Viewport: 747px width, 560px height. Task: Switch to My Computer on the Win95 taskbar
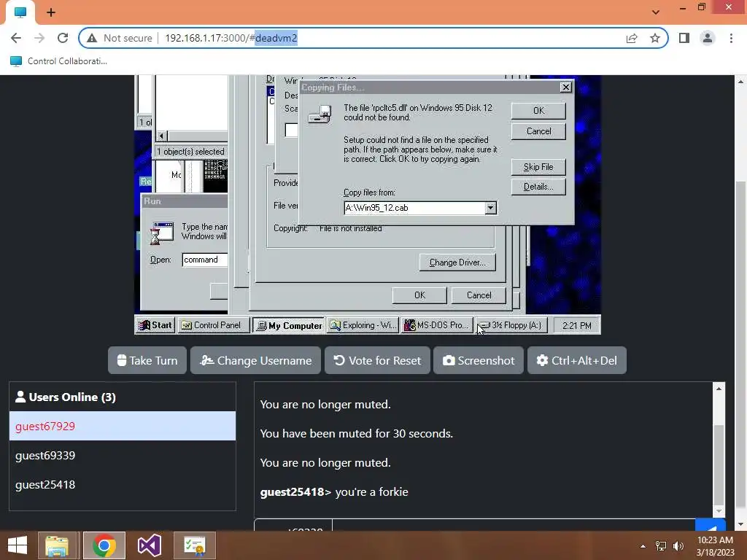(x=289, y=325)
